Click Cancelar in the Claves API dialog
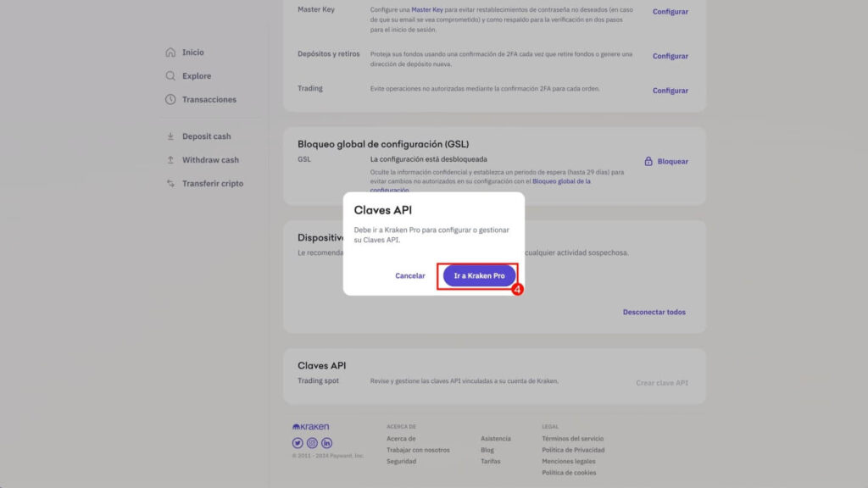Screen dimensions: 868x488 (410, 275)
